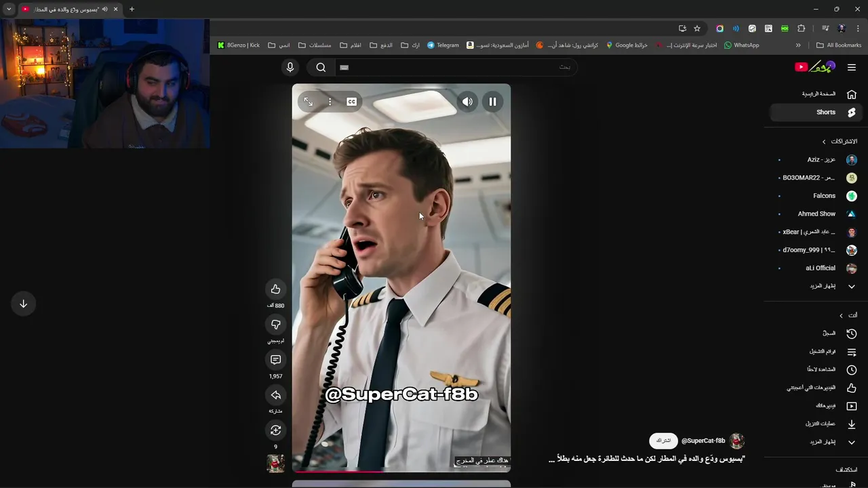Open the Short's three-dot options menu

330,102
